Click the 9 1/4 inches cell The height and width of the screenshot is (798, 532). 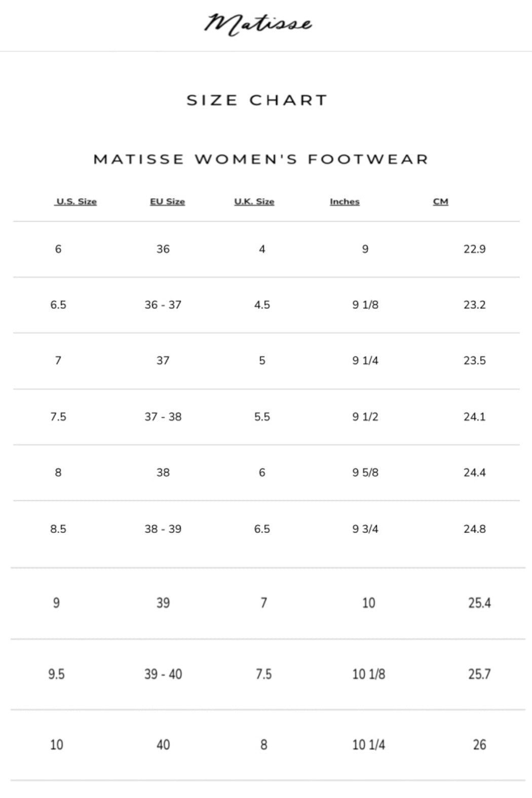point(365,361)
